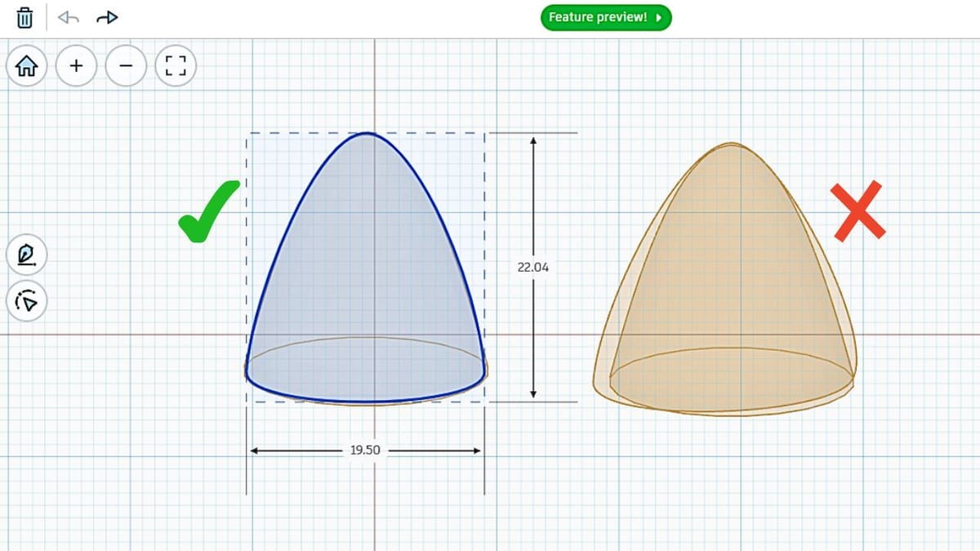Edit the 19.50 width dimension
Viewport: 980px width, 551px height.
click(x=365, y=450)
